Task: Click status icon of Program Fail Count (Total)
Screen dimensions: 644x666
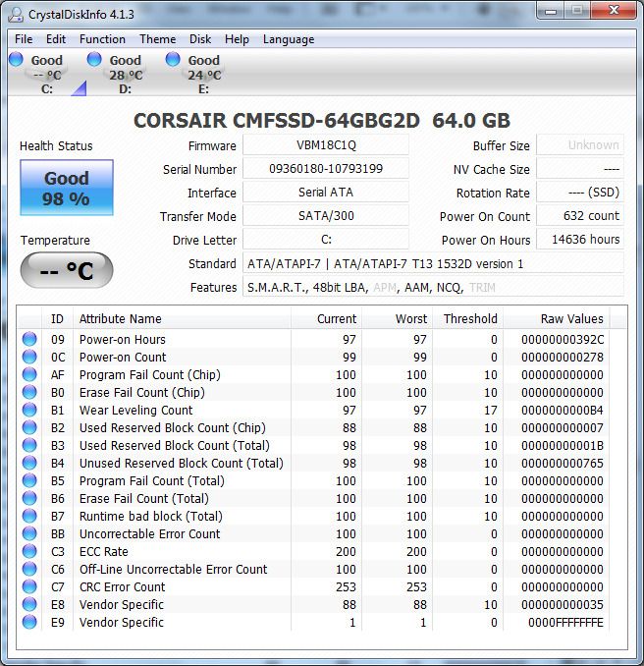Action: tap(29, 480)
